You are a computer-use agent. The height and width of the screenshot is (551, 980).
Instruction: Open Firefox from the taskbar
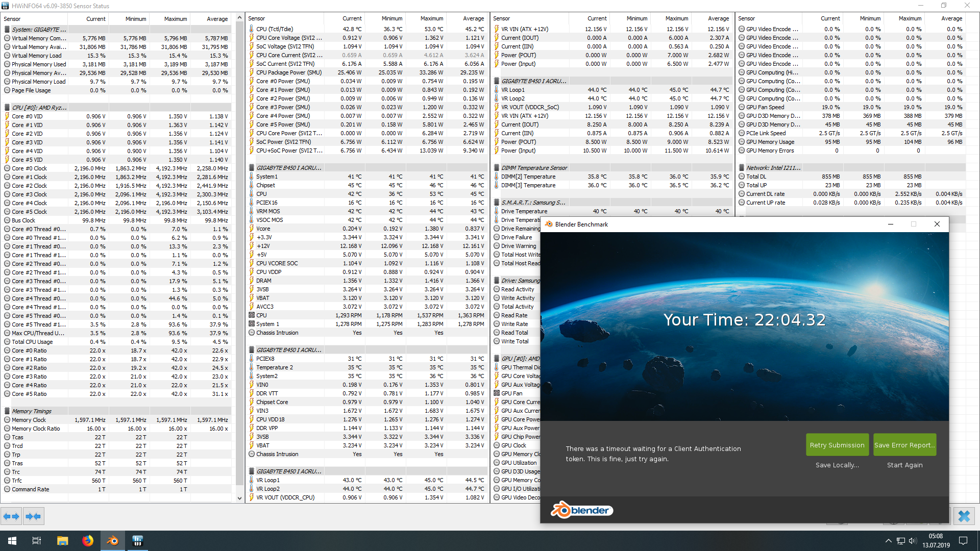[x=88, y=541]
